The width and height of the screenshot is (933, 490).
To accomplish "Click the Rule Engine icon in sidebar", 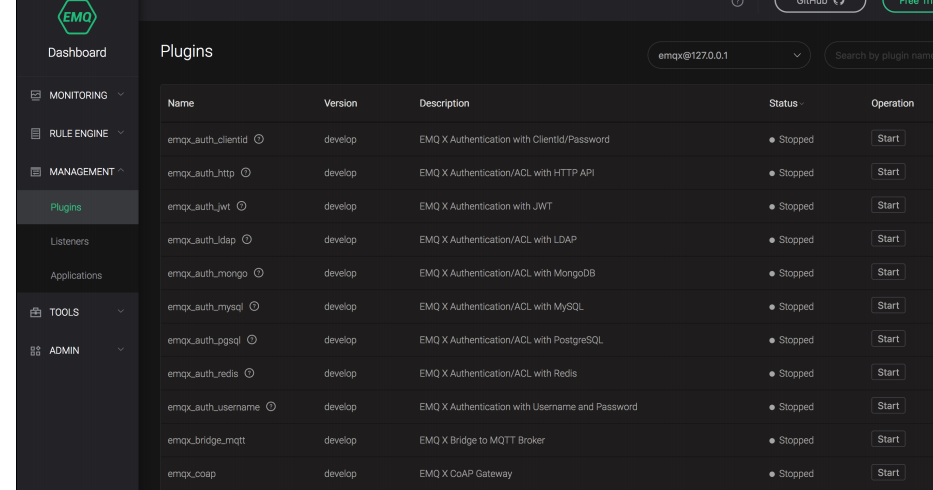I will [x=36, y=133].
